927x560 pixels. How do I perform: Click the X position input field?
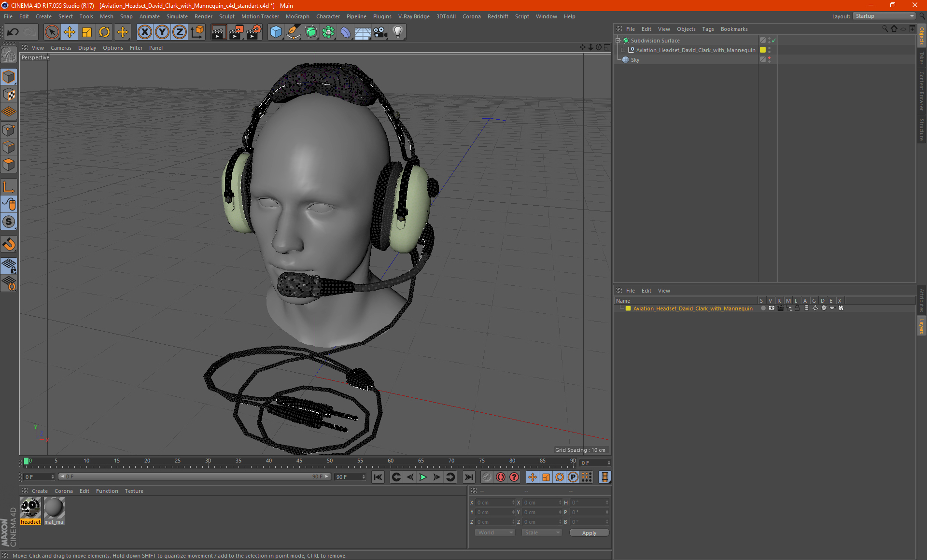coord(495,503)
